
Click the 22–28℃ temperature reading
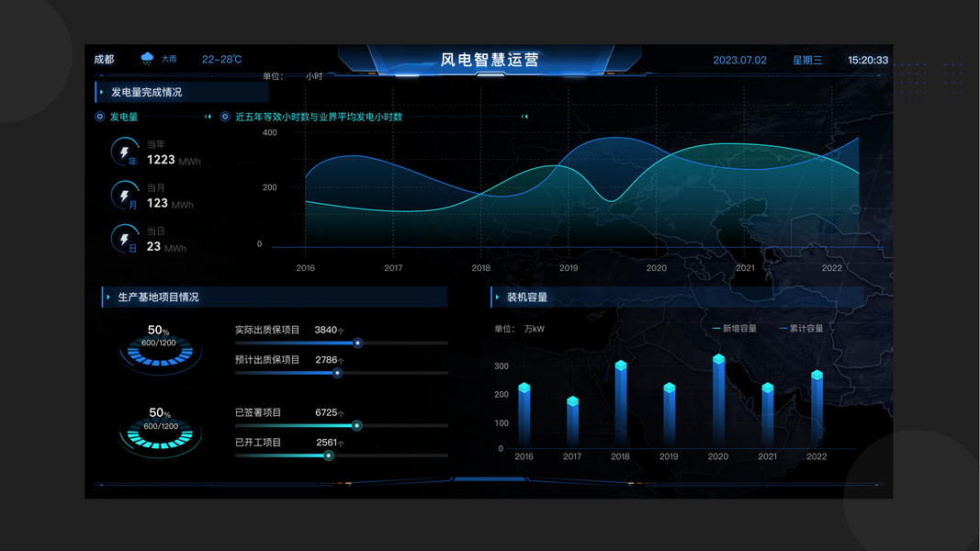[222, 60]
